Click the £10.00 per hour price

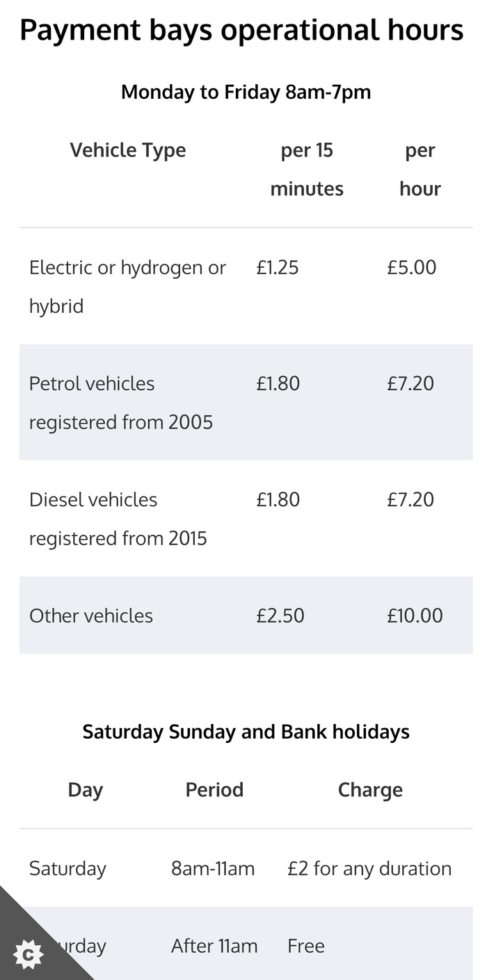click(415, 616)
